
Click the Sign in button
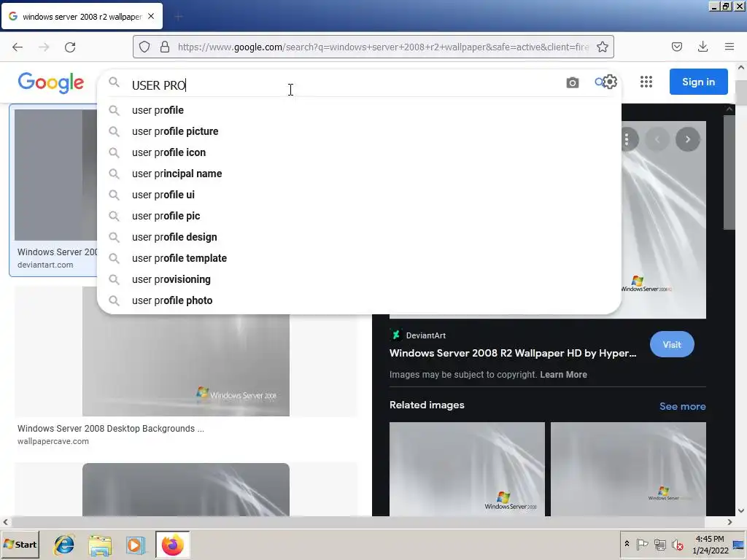[x=698, y=82]
